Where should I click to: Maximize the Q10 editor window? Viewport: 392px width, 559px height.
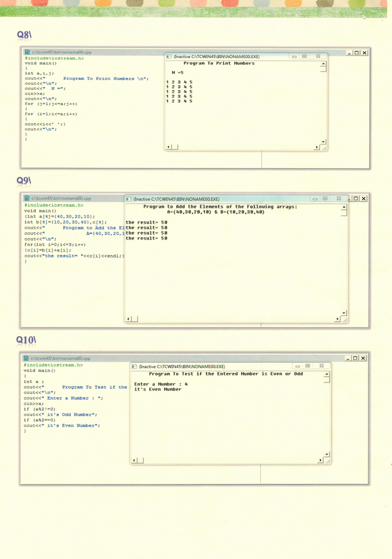(x=356, y=358)
